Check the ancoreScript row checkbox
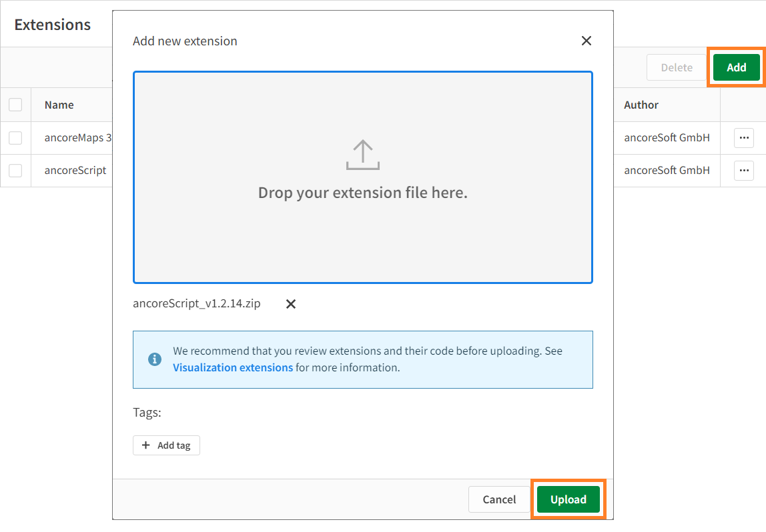Viewport: 766px width, 532px height. [15, 171]
